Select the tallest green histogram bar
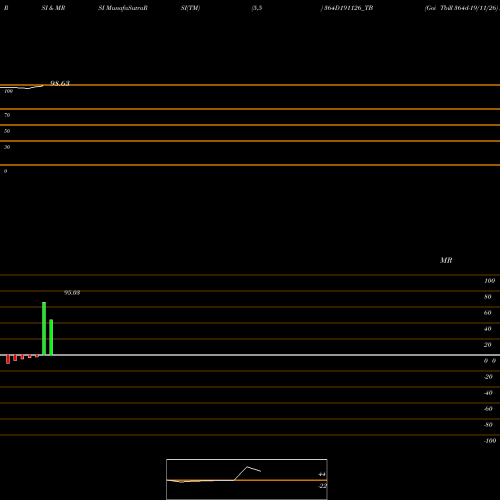This screenshot has height=500, width=500. point(44,328)
